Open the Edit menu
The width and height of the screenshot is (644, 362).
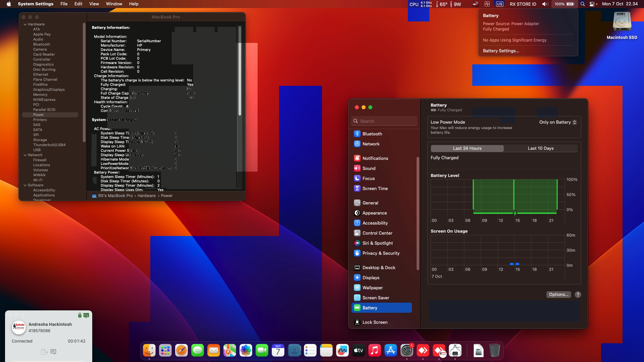[78, 4]
